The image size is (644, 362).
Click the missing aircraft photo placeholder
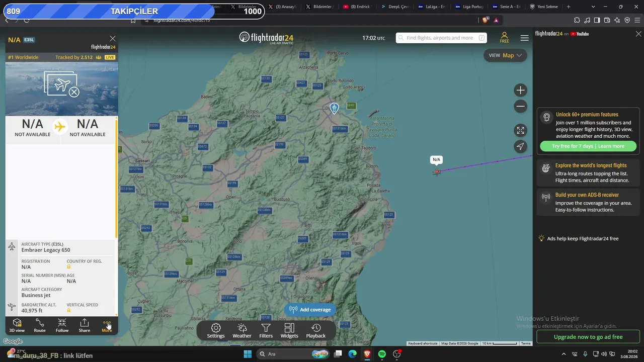(62, 84)
